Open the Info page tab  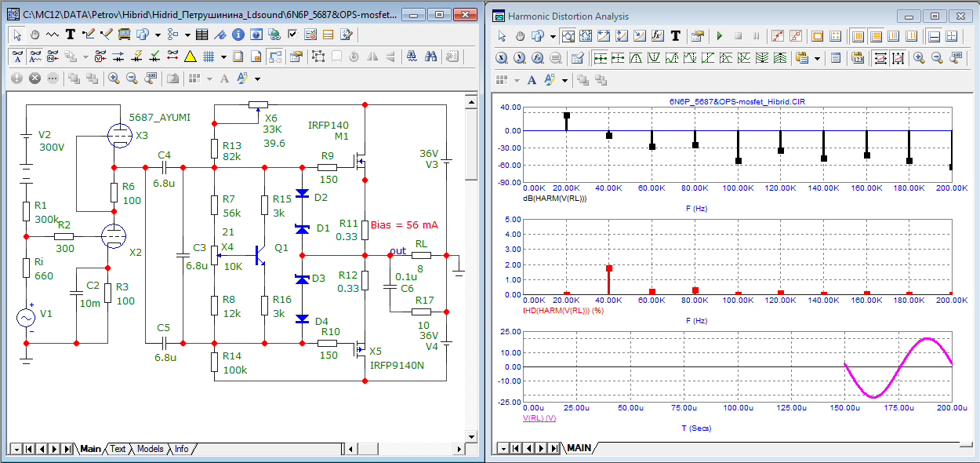(x=181, y=449)
